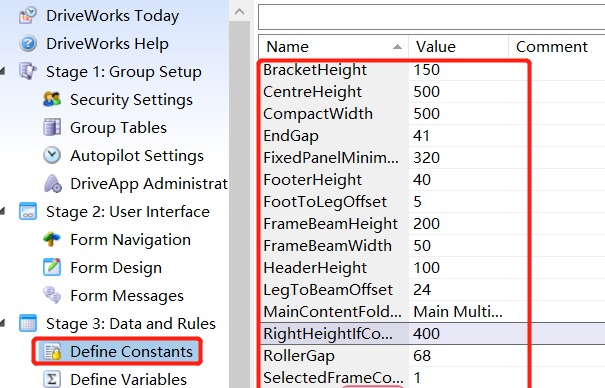The width and height of the screenshot is (605, 388).
Task: Select the BracketHeight constant row
Action: (x=433, y=70)
